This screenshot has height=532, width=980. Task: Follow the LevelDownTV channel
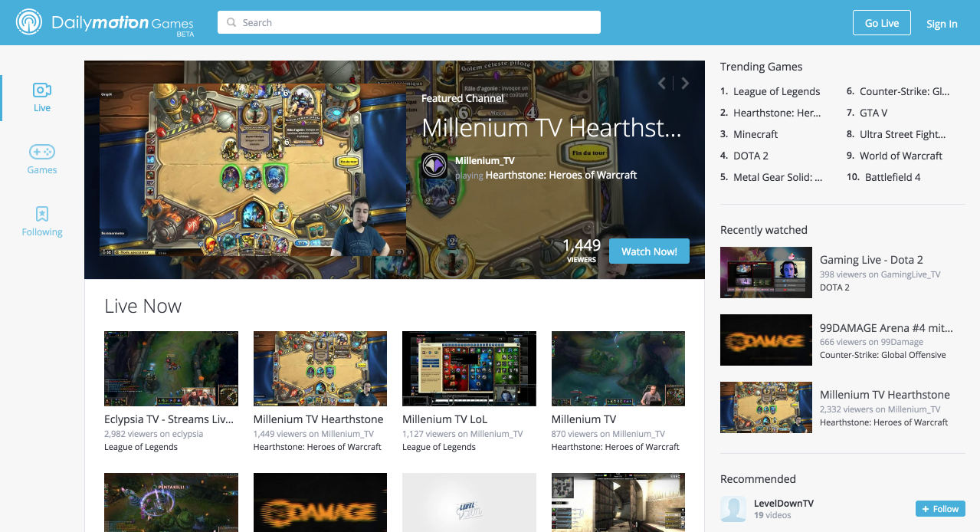pos(940,509)
